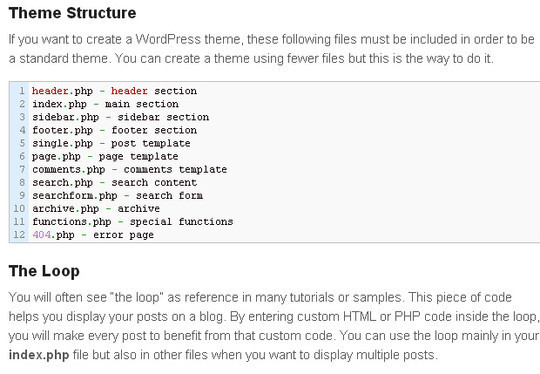Click line number 6 in the gutter
This screenshot has height=374, width=540.
pyautogui.click(x=22, y=156)
